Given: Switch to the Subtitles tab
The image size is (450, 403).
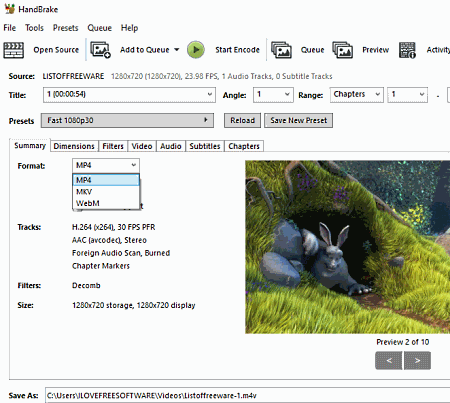Looking at the screenshot, I should pyautogui.click(x=205, y=146).
